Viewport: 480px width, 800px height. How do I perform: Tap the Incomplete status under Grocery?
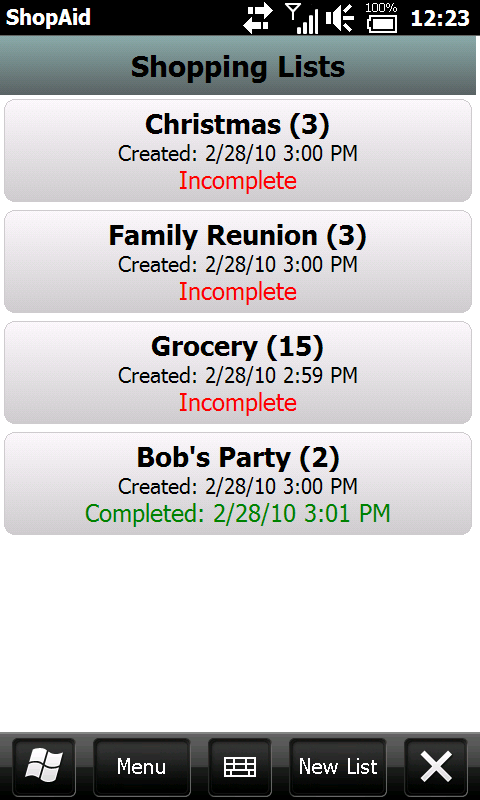tap(238, 403)
